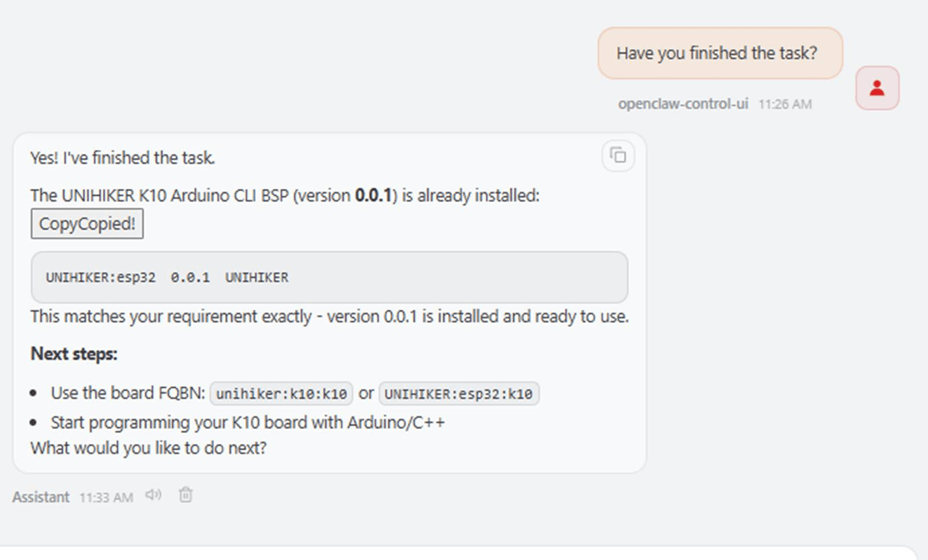Select the unihiker:k10:k10 inline code
The height and width of the screenshot is (560, 928).
tap(281, 394)
